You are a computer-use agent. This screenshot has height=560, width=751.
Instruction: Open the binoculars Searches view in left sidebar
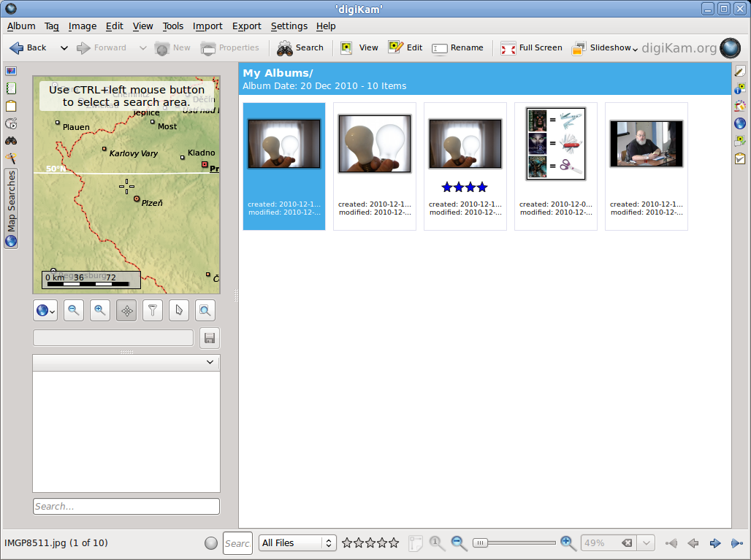coord(11,141)
